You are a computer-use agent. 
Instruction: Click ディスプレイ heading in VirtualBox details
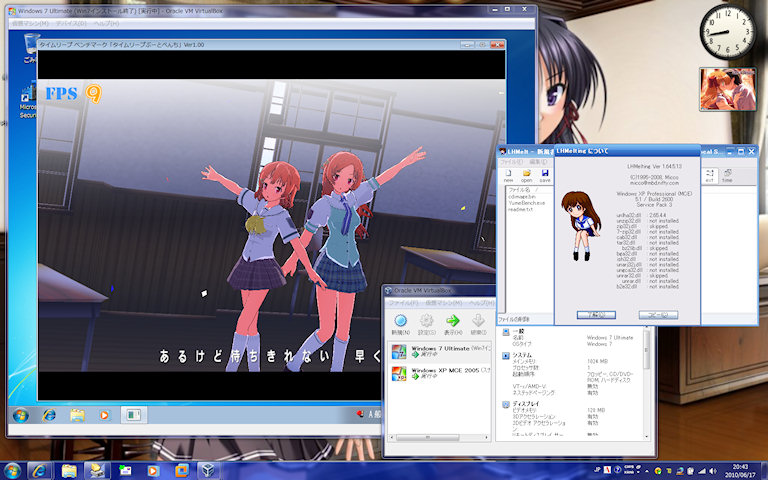tap(526, 404)
